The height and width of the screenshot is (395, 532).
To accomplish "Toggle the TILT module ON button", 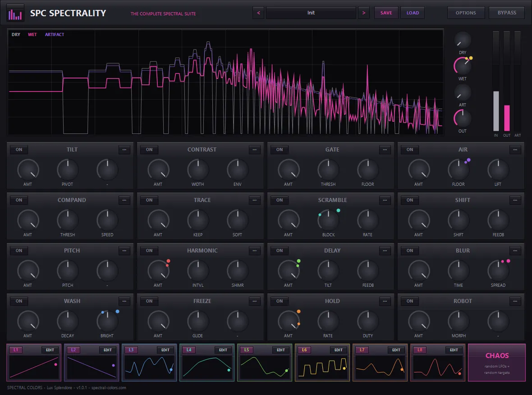I will pyautogui.click(x=19, y=150).
